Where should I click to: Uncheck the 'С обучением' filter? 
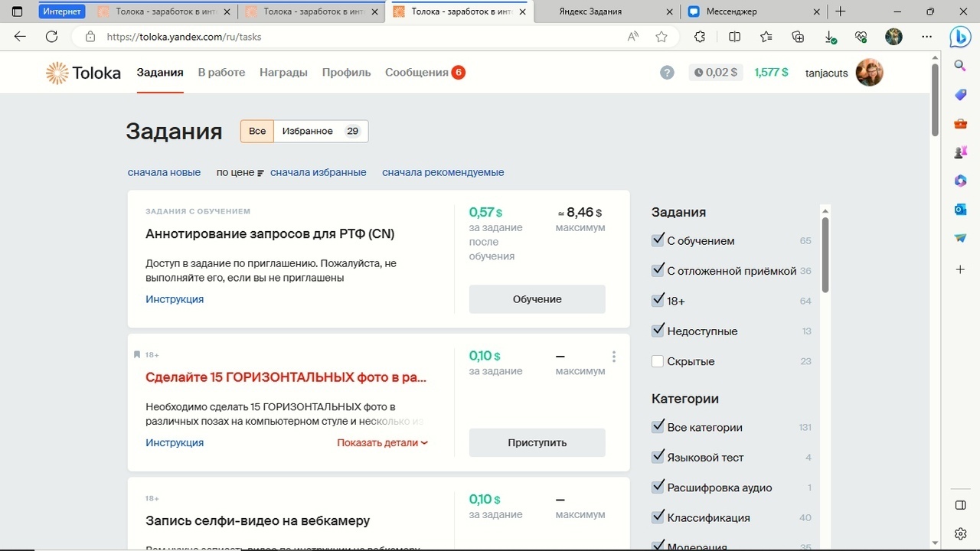pyautogui.click(x=658, y=240)
